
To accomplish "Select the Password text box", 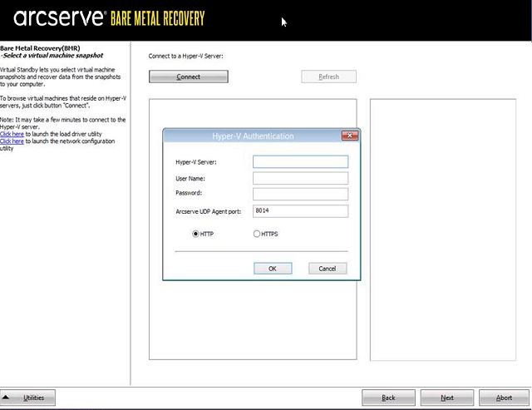I will click(x=300, y=193).
